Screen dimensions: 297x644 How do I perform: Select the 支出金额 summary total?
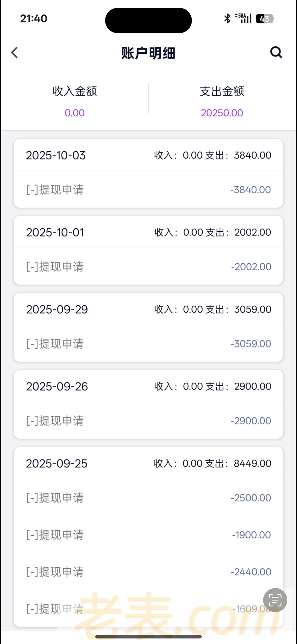(x=222, y=113)
